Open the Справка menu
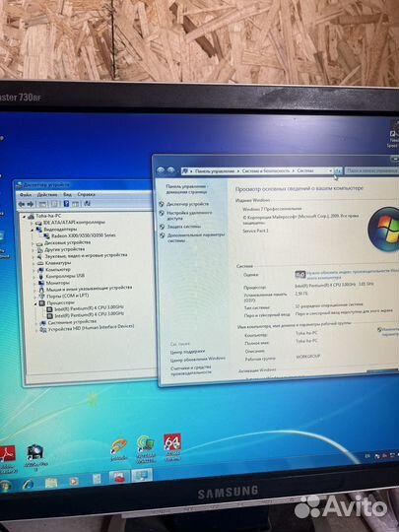The image size is (399, 532). click(x=86, y=194)
